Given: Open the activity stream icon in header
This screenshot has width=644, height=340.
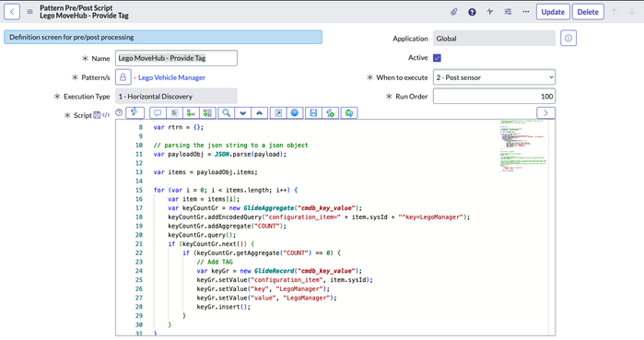Looking at the screenshot, I should click(x=490, y=12).
